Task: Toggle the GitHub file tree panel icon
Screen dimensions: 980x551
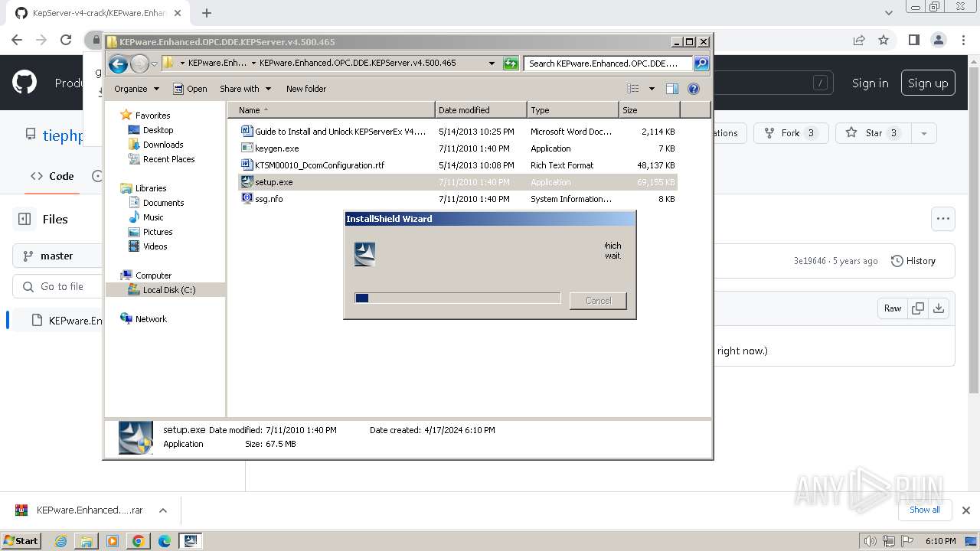Action: [24, 219]
